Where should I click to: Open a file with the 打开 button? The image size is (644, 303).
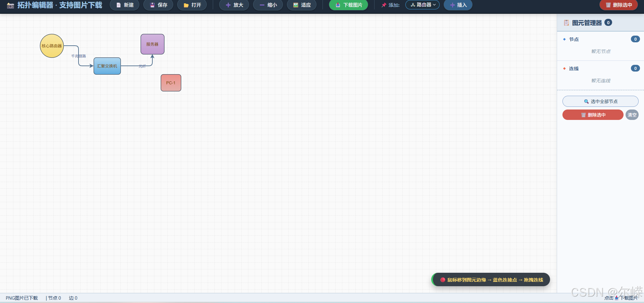click(192, 5)
